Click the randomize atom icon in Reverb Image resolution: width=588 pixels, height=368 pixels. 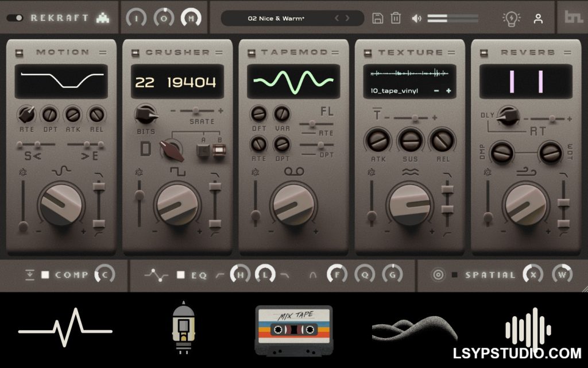click(487, 172)
